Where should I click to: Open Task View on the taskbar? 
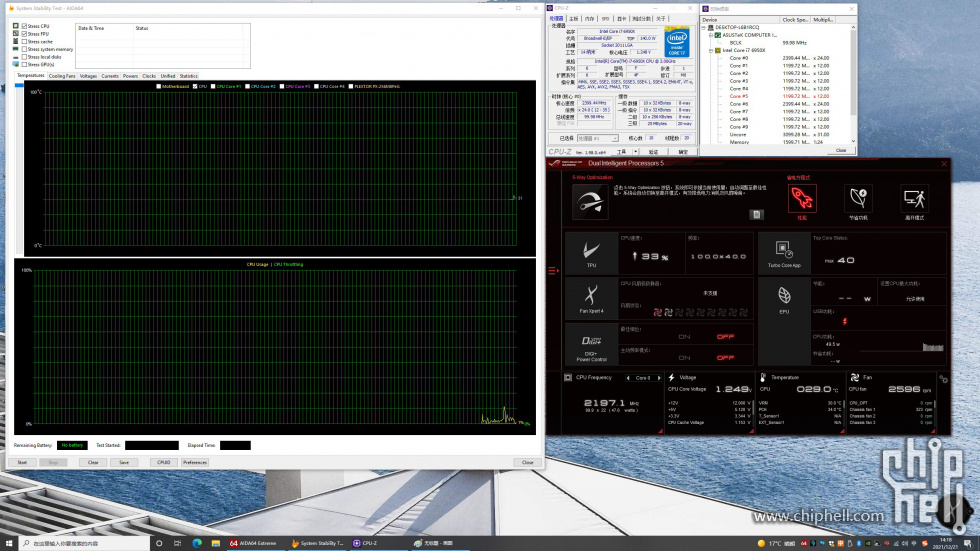pyautogui.click(x=178, y=544)
